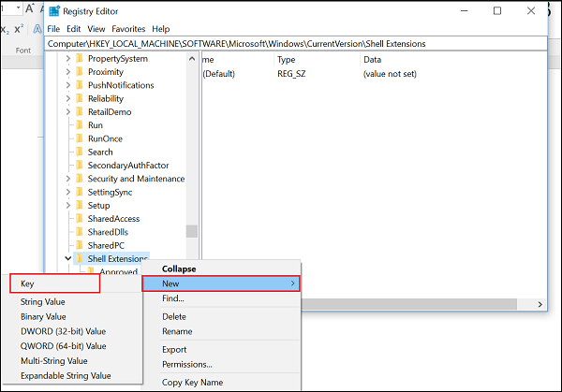
Task: Expand the Setup key
Action: click(x=68, y=205)
